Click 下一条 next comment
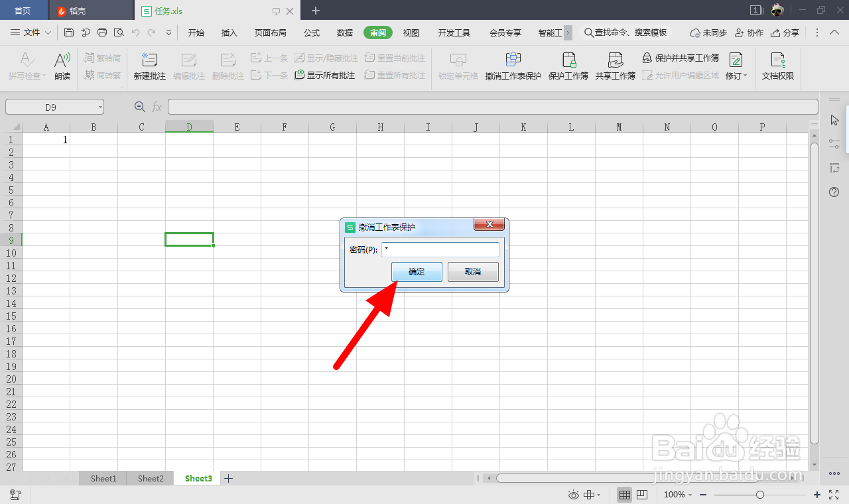Screen dimensions: 849x504 [269, 76]
